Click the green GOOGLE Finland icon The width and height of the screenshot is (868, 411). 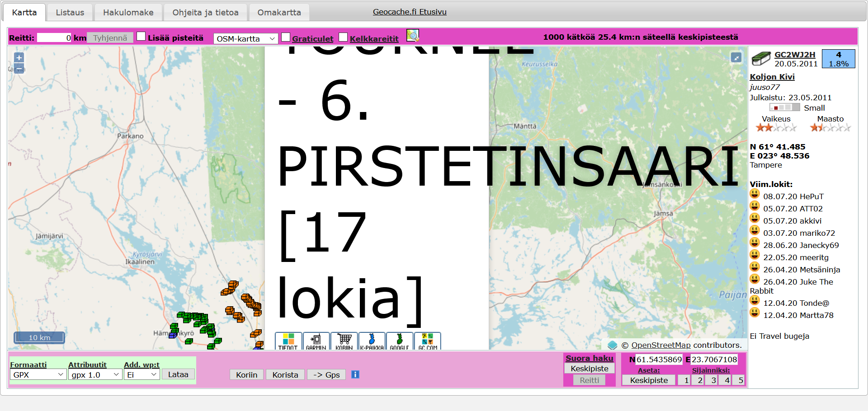point(400,341)
